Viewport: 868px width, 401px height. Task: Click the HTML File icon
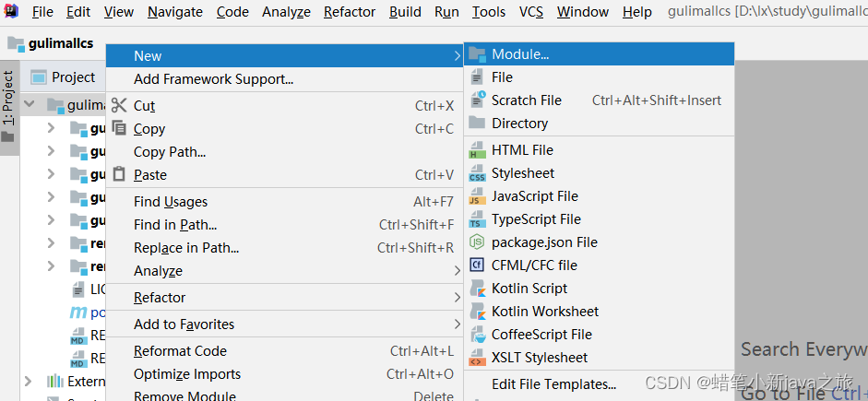(x=477, y=150)
